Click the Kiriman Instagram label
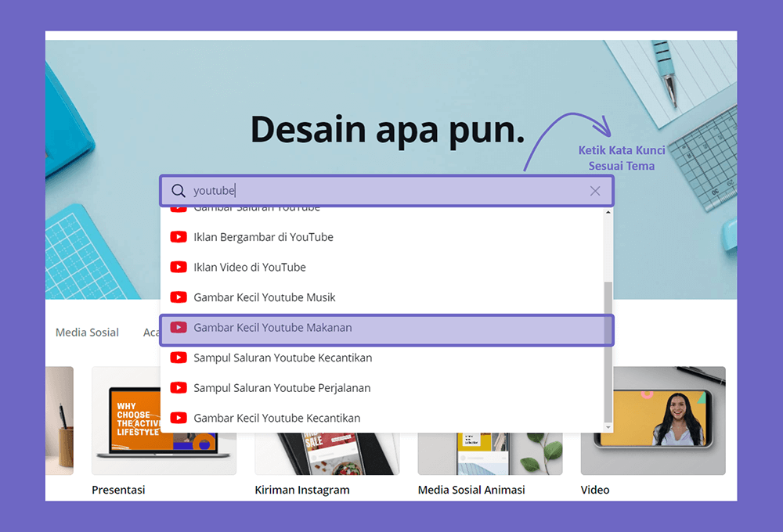The width and height of the screenshot is (783, 532). pyautogui.click(x=302, y=490)
